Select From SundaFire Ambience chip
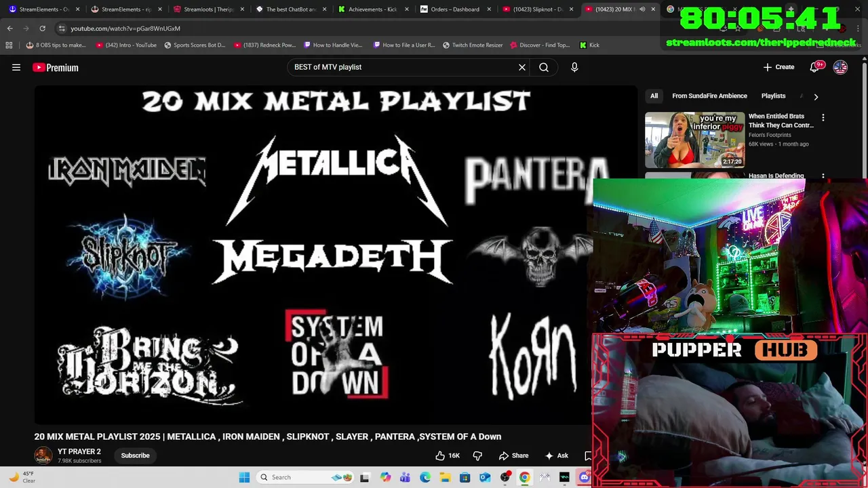868x488 pixels. pyautogui.click(x=709, y=96)
